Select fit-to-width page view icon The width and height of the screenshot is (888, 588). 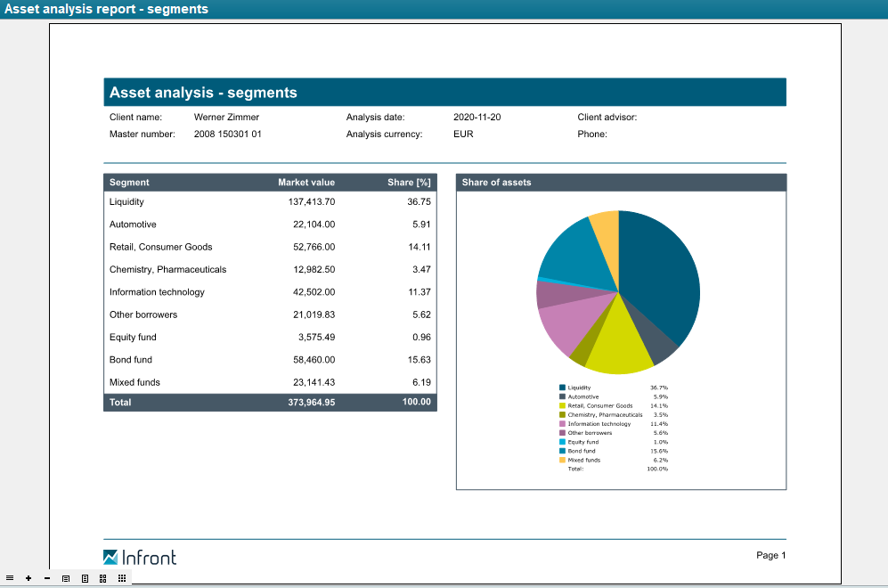[x=66, y=578]
